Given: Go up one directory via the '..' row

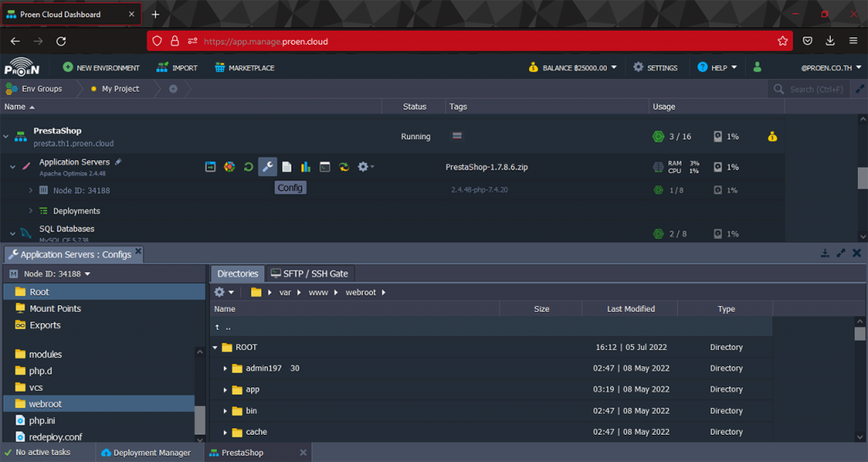Looking at the screenshot, I should (491, 327).
